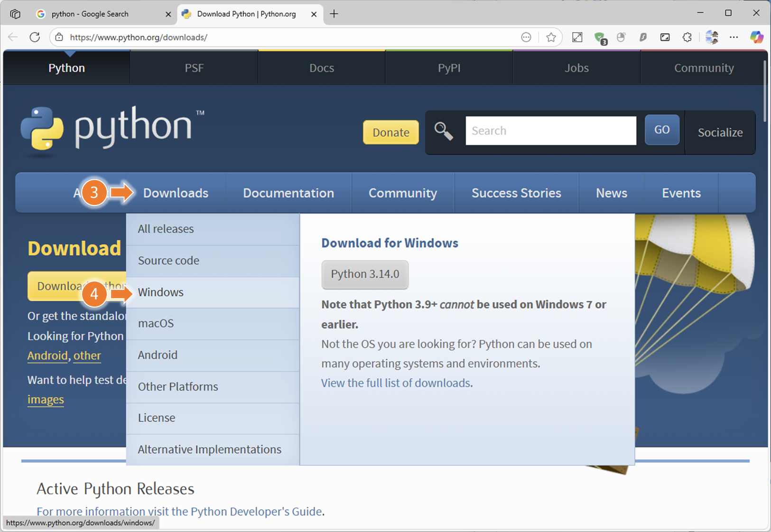771x532 pixels.
Task: Choose All releases from Downloads menu
Action: [213, 229]
